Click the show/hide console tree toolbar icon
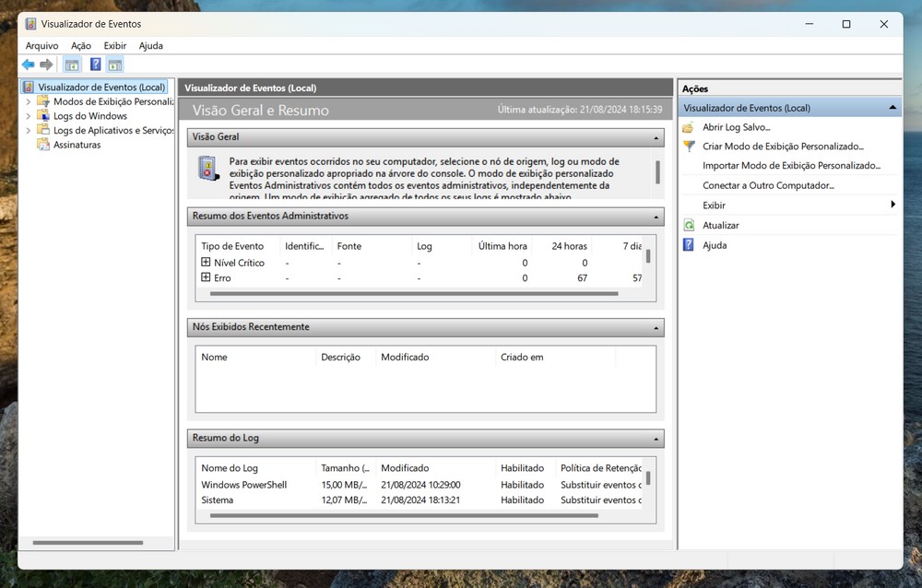Image resolution: width=922 pixels, height=588 pixels. tap(72, 65)
